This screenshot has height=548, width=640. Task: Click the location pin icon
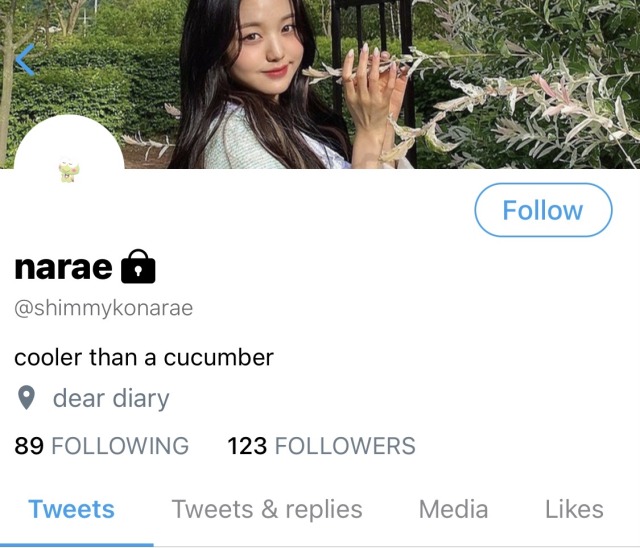click(27, 397)
